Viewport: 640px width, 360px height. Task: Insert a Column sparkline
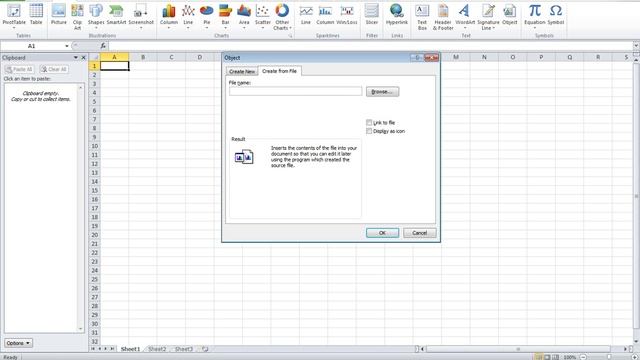(325, 15)
